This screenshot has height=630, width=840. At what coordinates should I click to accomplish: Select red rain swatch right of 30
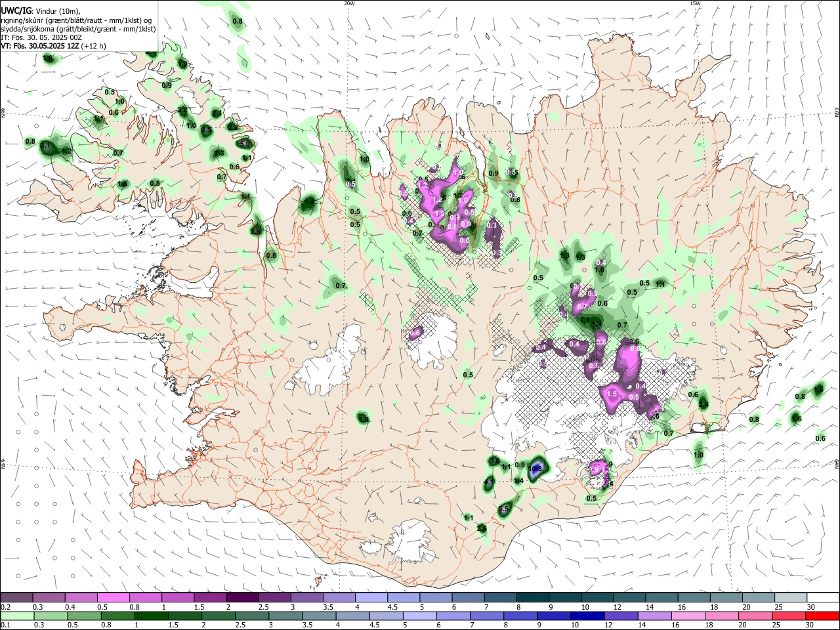(x=823, y=616)
